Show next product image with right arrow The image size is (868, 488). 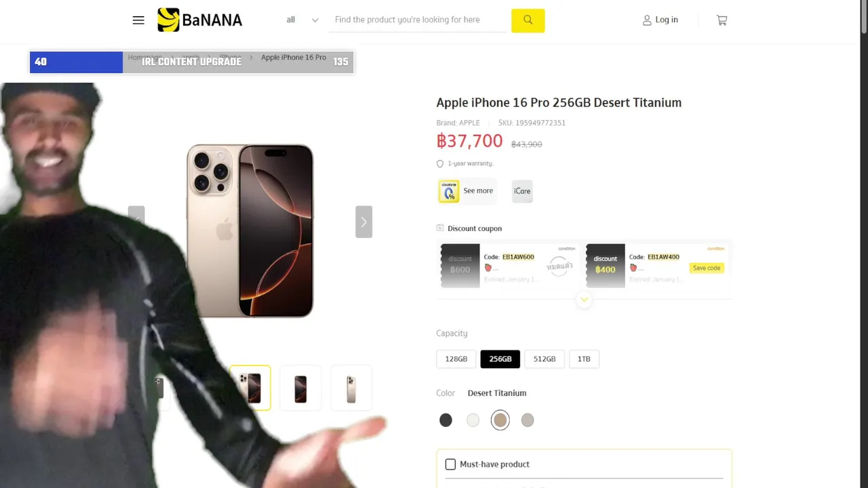click(363, 222)
